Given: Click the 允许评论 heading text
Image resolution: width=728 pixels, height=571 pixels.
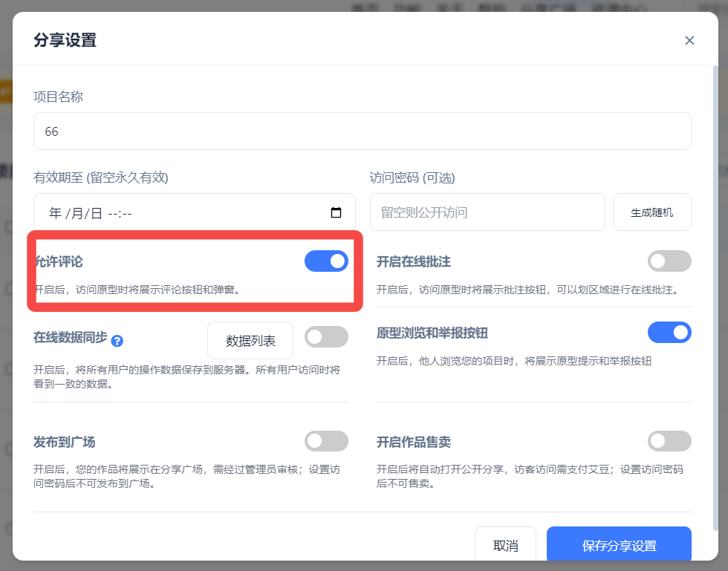Looking at the screenshot, I should coord(59,261).
